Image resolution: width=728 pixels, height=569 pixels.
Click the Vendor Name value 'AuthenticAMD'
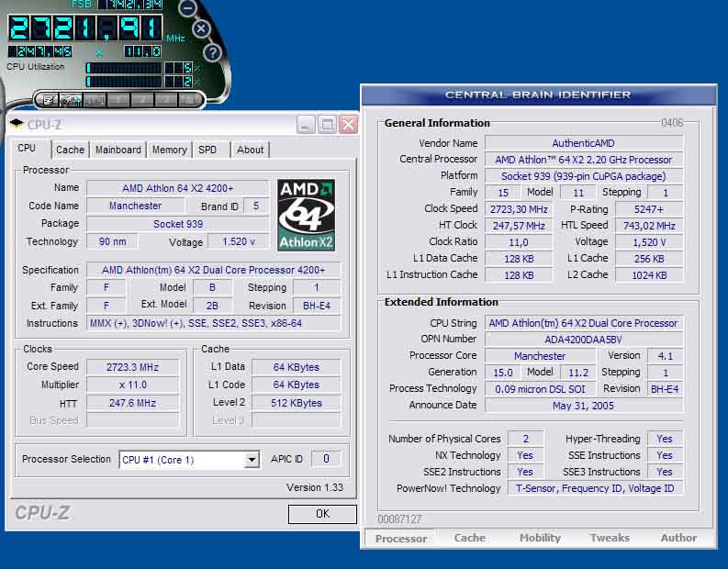point(584,143)
